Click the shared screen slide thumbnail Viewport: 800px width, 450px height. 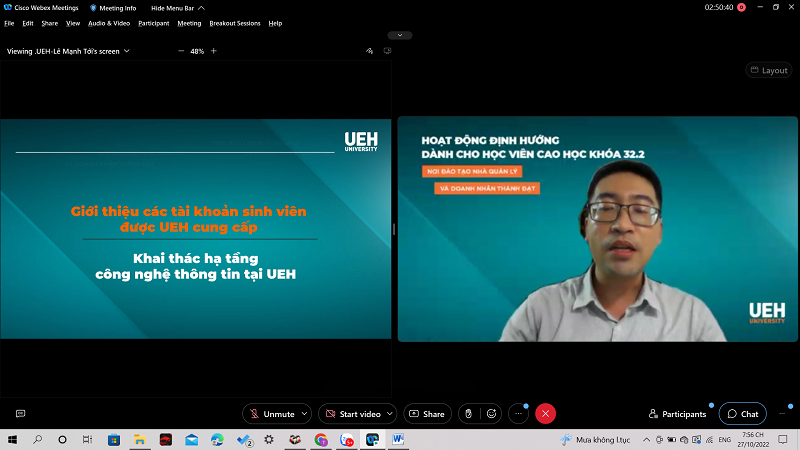coord(195,229)
